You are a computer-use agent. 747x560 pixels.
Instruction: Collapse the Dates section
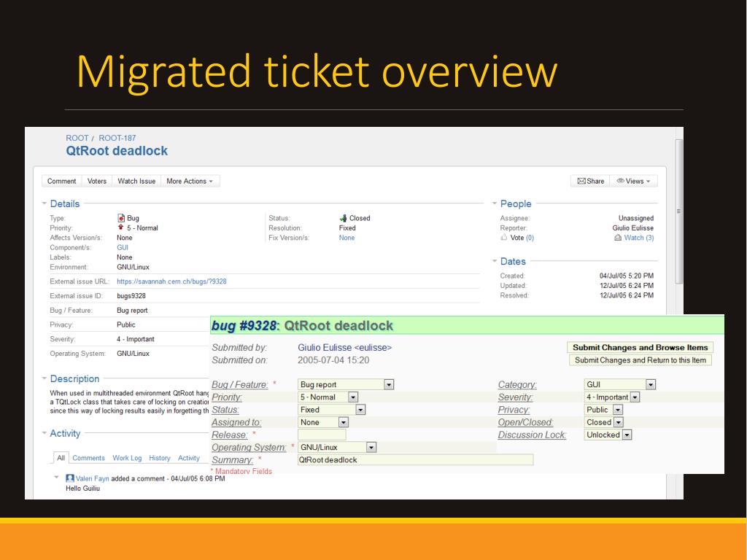point(495,261)
